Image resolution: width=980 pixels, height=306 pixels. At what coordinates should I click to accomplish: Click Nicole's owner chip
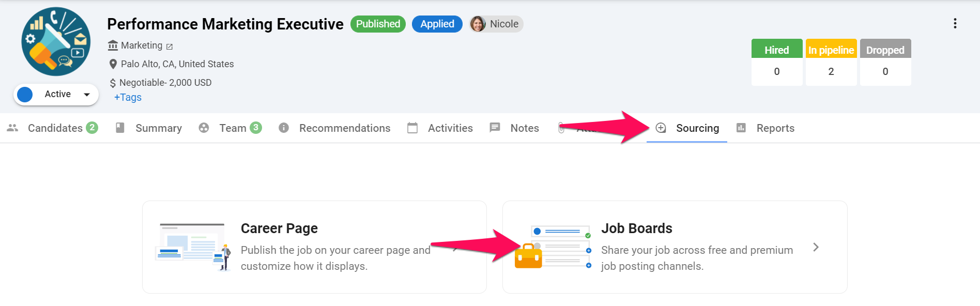tap(496, 24)
